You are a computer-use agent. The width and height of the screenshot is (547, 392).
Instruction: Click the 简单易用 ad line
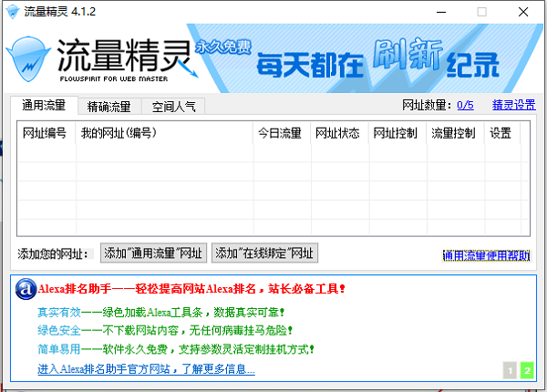coord(175,349)
